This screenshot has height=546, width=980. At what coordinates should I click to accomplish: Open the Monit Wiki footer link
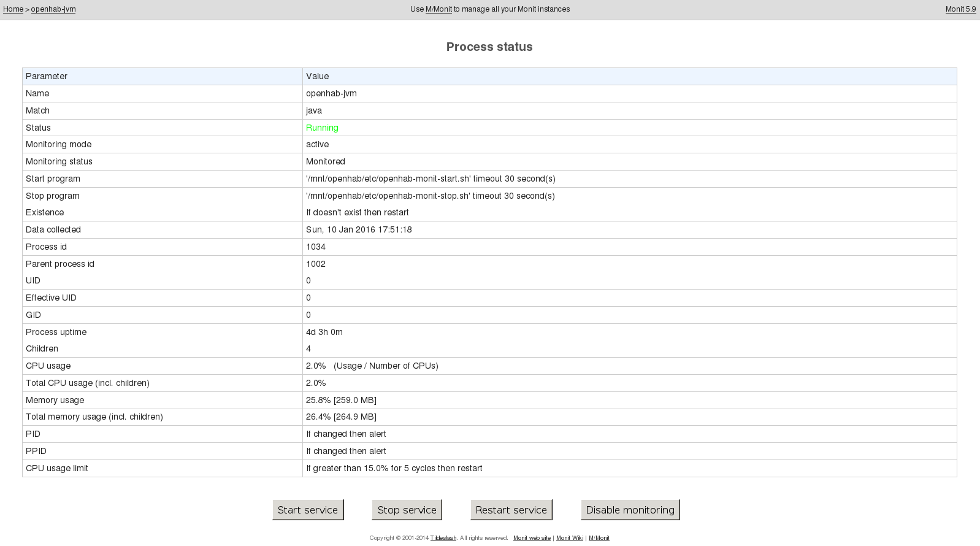tap(569, 538)
